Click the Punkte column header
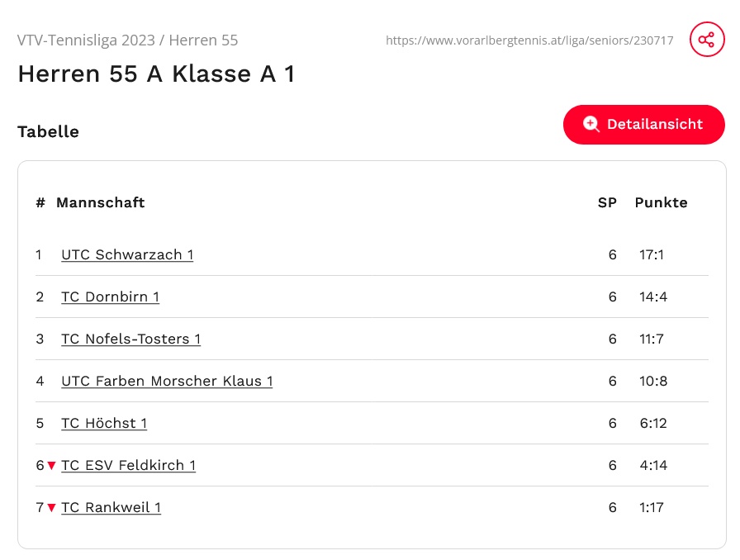Viewport: 740px width, 560px height. [661, 202]
